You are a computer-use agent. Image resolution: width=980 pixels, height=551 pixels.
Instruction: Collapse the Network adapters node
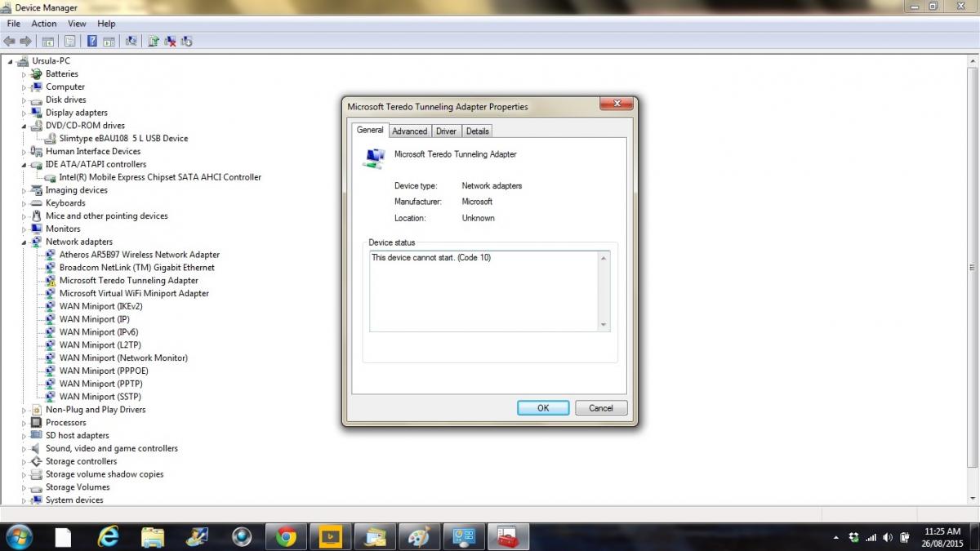click(24, 242)
